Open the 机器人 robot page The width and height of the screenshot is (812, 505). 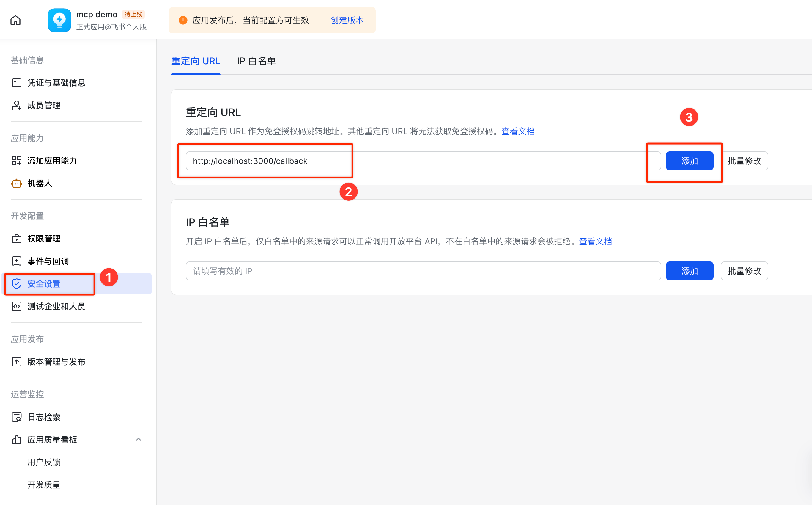tap(40, 183)
